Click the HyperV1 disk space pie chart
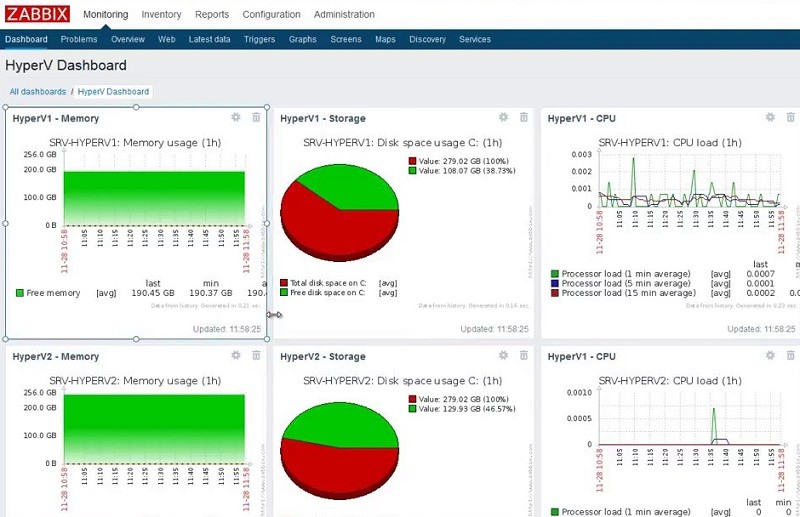The width and height of the screenshot is (800, 517). coord(339,212)
